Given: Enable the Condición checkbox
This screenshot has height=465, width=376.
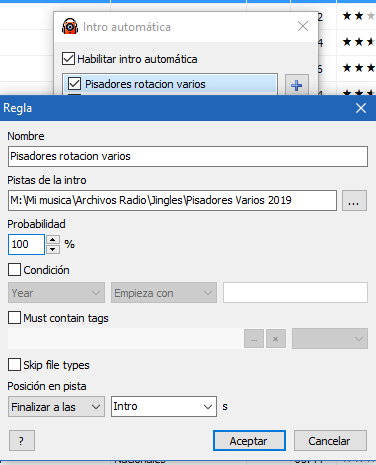Looking at the screenshot, I should pos(14,270).
